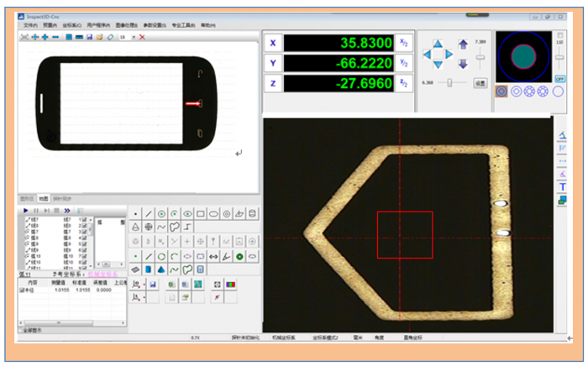Click the cyan left arrow to move stage
Screen dimensions: 588x366
pos(427,55)
